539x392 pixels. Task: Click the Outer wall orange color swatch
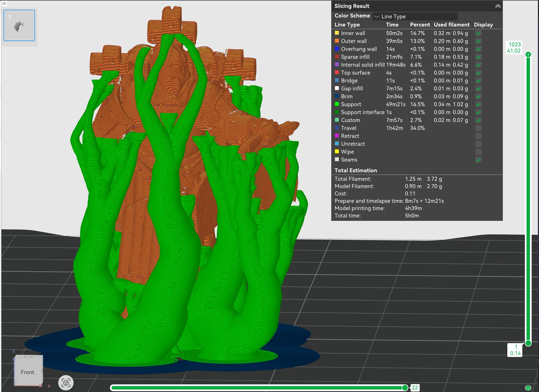coord(337,41)
